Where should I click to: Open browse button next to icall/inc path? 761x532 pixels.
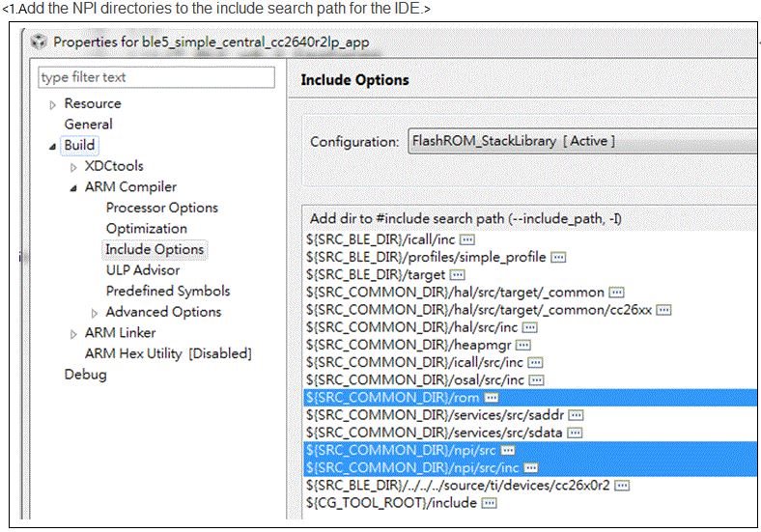tap(467, 239)
